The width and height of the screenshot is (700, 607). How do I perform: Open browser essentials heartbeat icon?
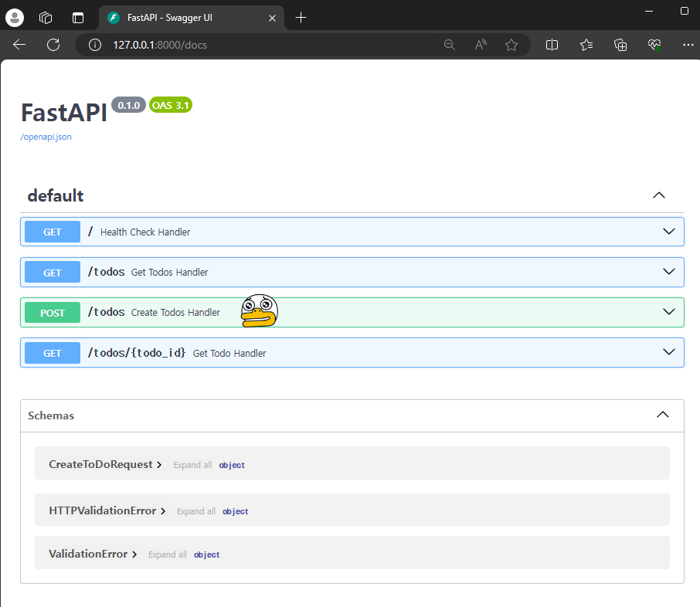[x=654, y=45]
